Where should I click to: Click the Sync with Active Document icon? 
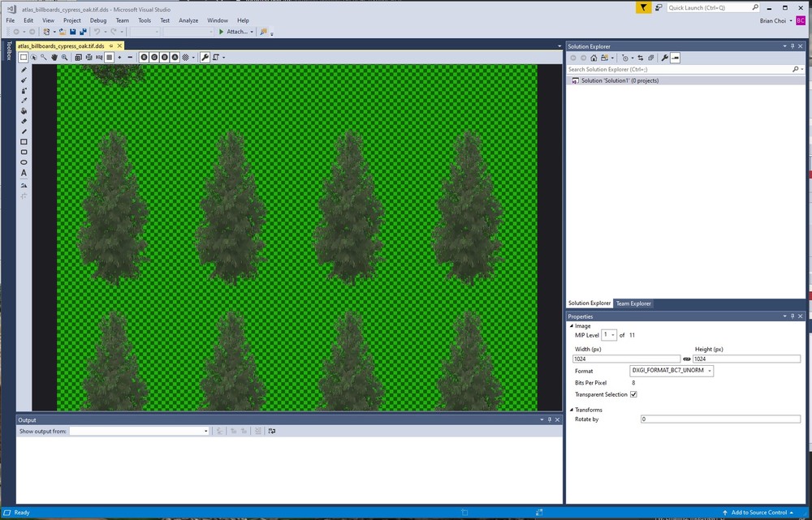pyautogui.click(x=641, y=58)
